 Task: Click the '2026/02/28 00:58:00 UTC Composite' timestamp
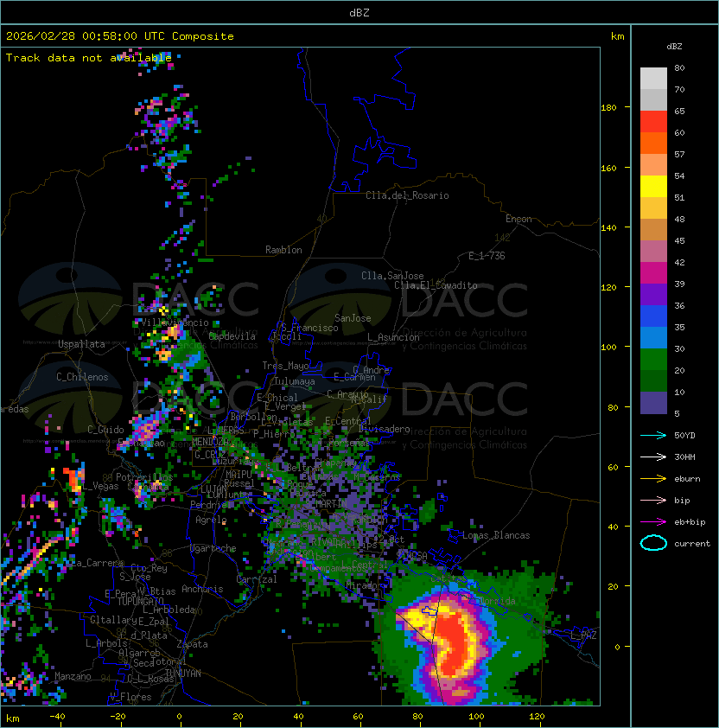point(120,36)
